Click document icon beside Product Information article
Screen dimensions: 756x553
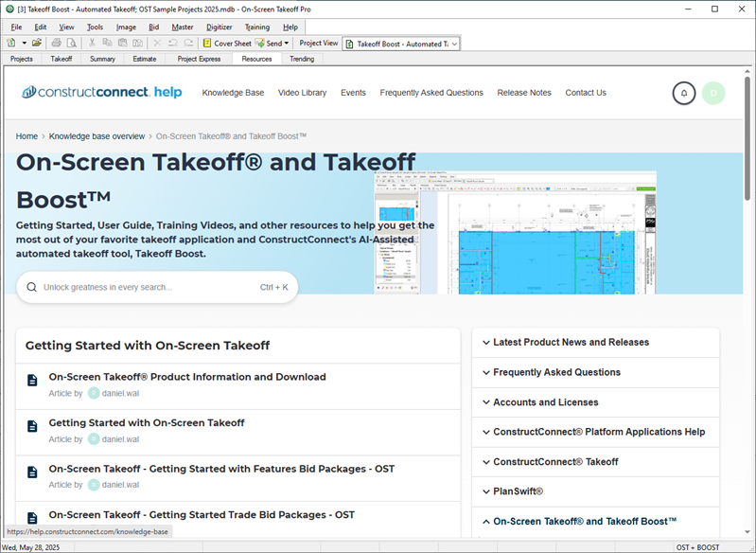(32, 381)
